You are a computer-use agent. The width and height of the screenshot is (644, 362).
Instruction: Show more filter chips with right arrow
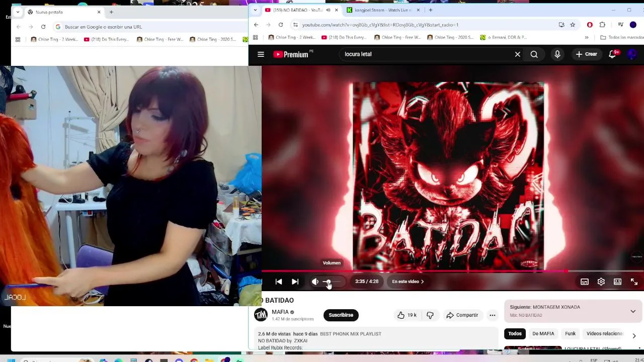point(634,335)
